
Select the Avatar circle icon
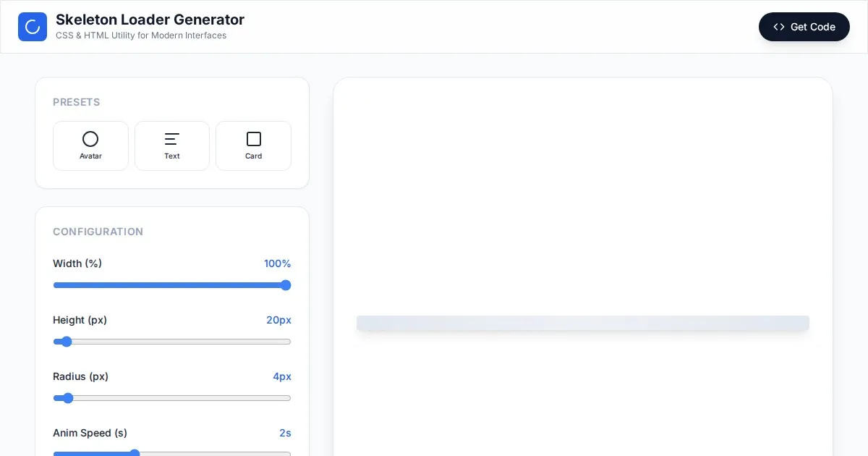pos(90,139)
